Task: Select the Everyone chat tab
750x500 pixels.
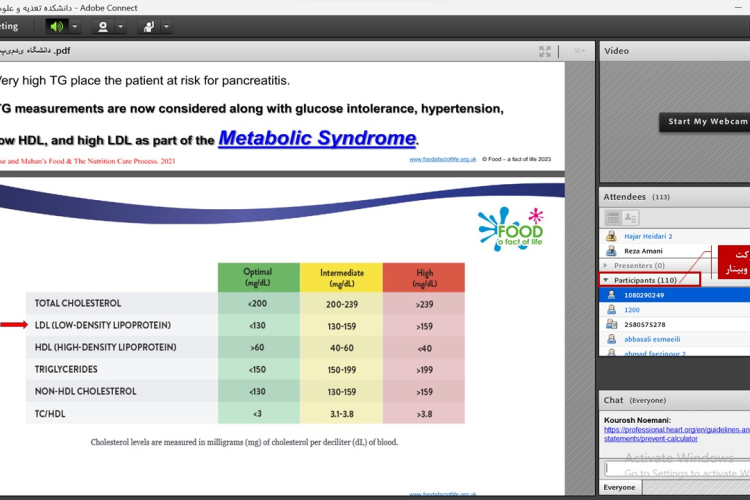Action: pyautogui.click(x=617, y=487)
